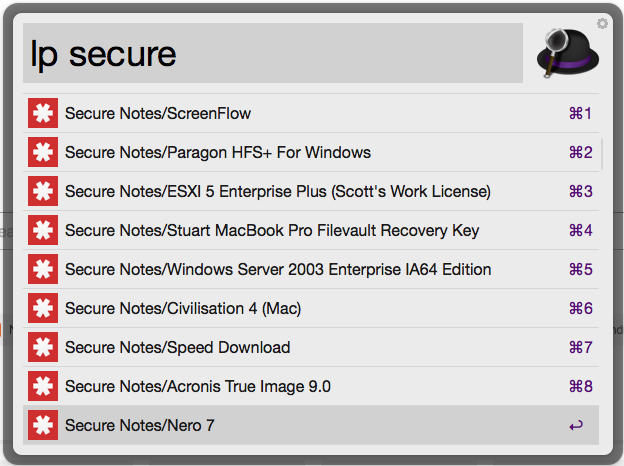Click the Alfred bowler hat logo
The image size is (624, 466).
coord(566,54)
